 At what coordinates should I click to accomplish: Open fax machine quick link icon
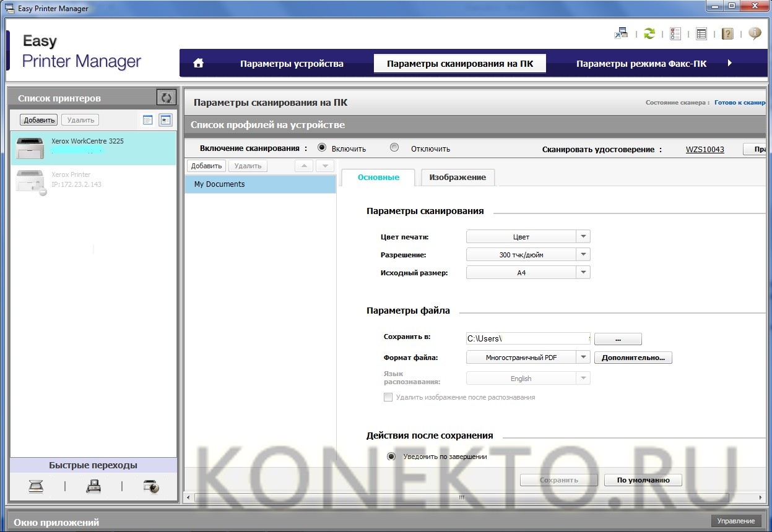[x=93, y=487]
